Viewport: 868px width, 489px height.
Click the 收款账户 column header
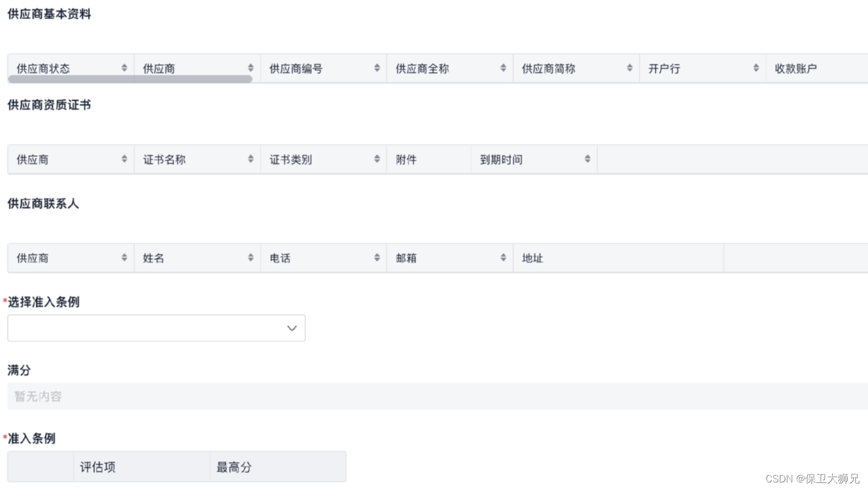817,69
